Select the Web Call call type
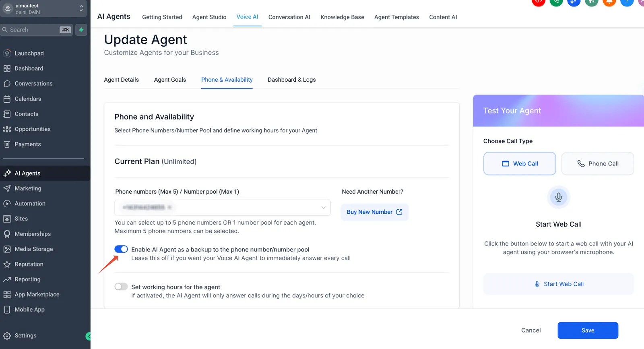 [x=520, y=163]
